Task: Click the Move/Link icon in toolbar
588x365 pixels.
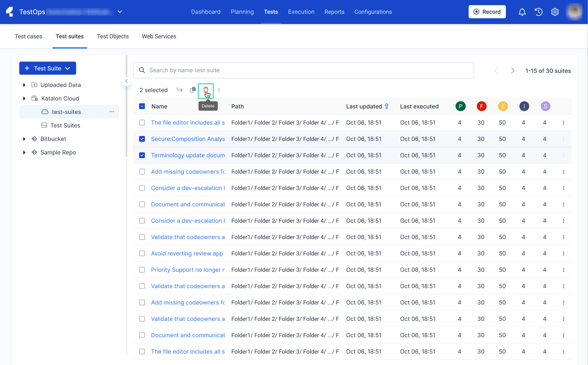Action: tap(179, 90)
